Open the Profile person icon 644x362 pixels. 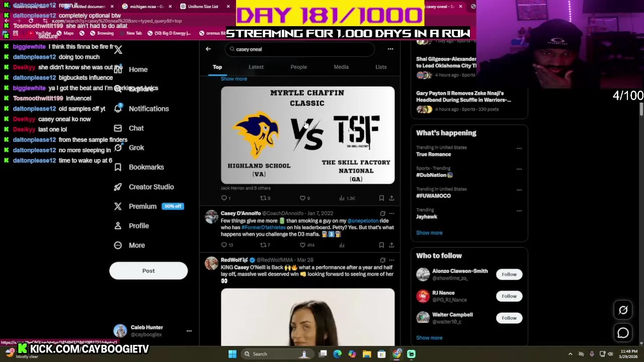tap(118, 226)
